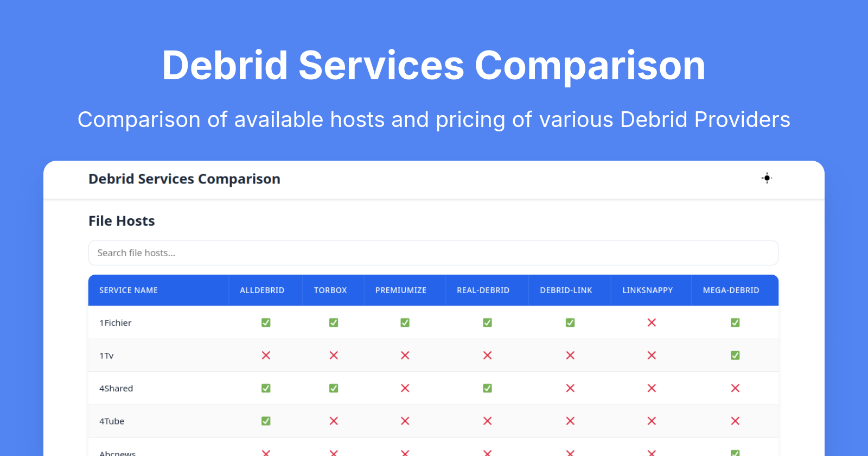
Task: Click 4Tube's Premiumize red cross
Action: coord(405,421)
